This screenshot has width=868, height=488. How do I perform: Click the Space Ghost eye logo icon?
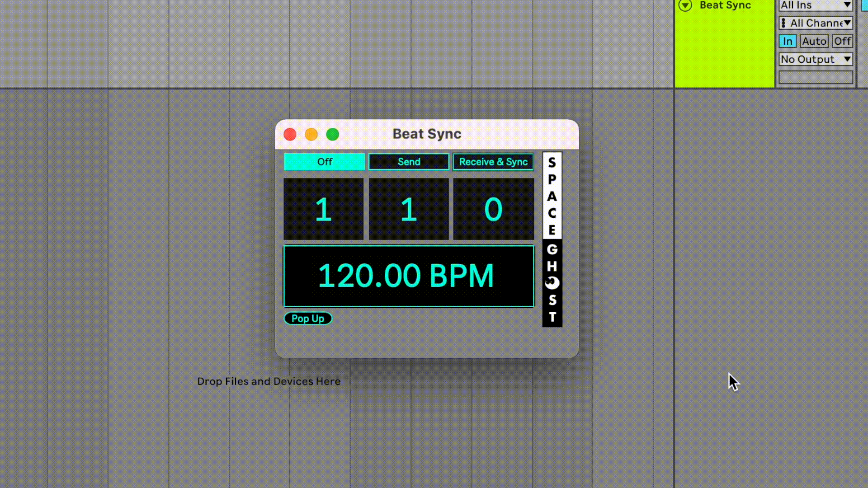(x=552, y=283)
